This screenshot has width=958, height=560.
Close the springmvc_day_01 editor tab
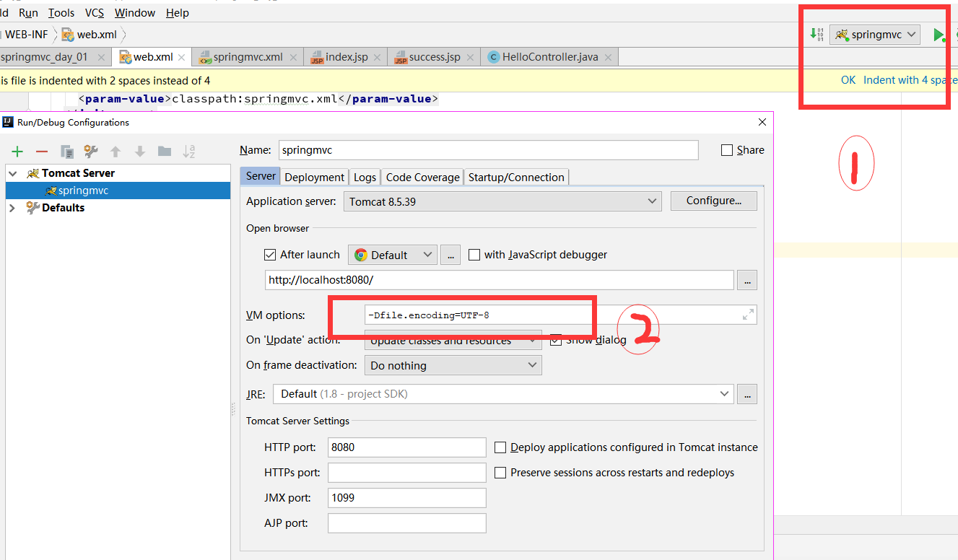(x=101, y=57)
